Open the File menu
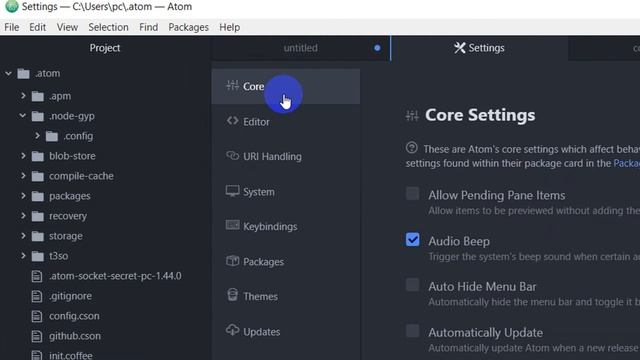Image resolution: width=640 pixels, height=360 pixels. [12, 27]
